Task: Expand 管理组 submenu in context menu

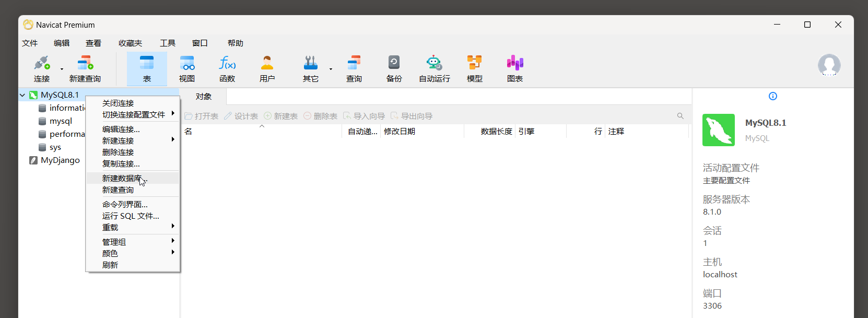Action: (133, 242)
